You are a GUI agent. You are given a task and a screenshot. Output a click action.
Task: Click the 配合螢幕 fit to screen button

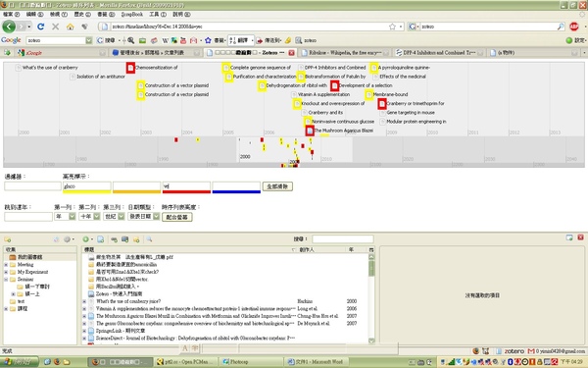[x=177, y=217]
